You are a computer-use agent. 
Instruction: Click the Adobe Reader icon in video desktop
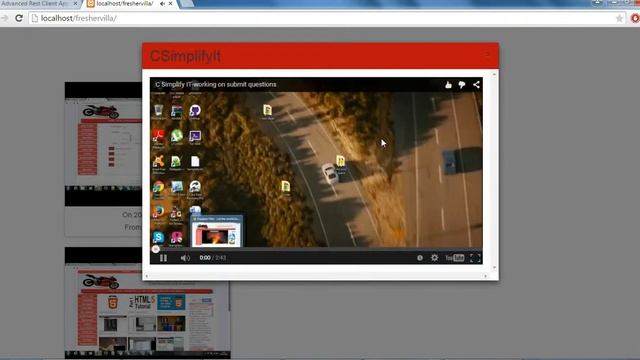(158, 137)
